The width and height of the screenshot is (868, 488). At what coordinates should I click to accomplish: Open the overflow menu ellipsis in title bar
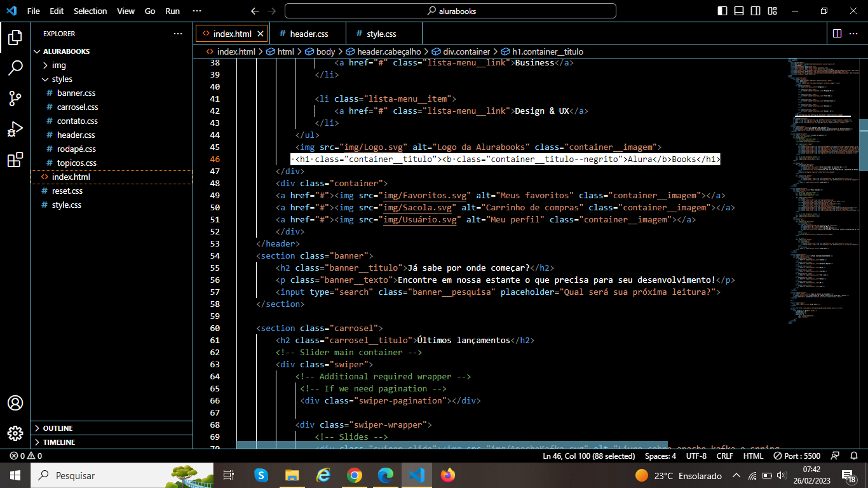point(196,11)
